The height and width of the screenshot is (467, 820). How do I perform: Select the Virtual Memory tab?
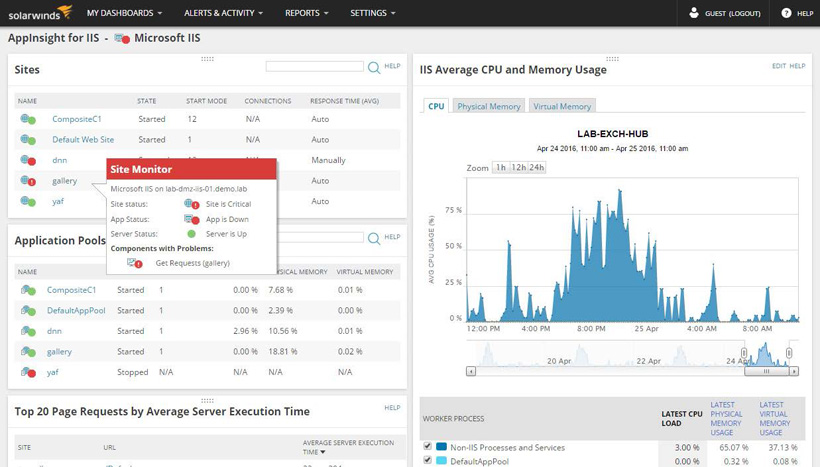(561, 106)
